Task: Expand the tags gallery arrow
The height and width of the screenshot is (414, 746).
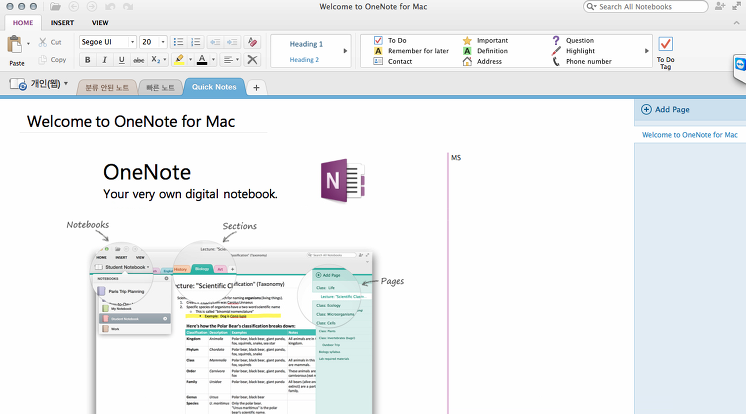Action: [647, 50]
